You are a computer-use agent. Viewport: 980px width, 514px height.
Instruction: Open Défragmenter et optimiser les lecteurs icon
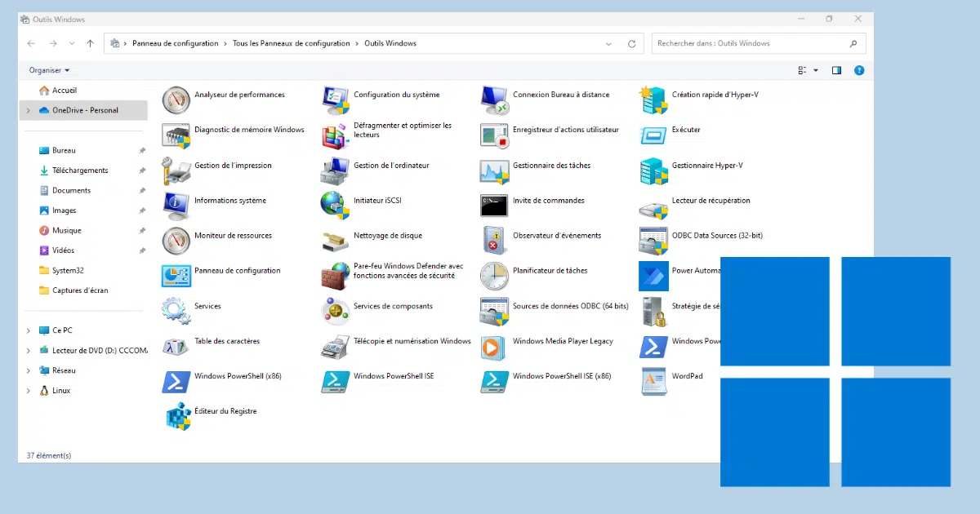[x=335, y=135]
